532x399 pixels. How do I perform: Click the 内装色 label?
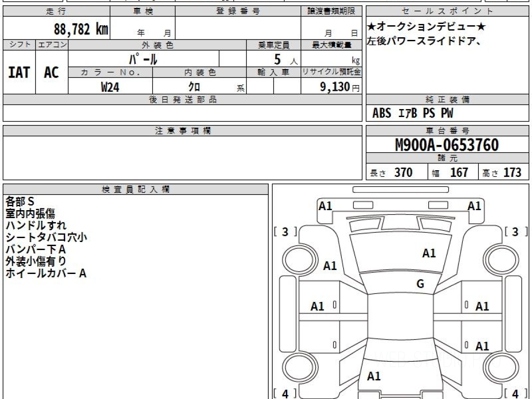click(199, 72)
